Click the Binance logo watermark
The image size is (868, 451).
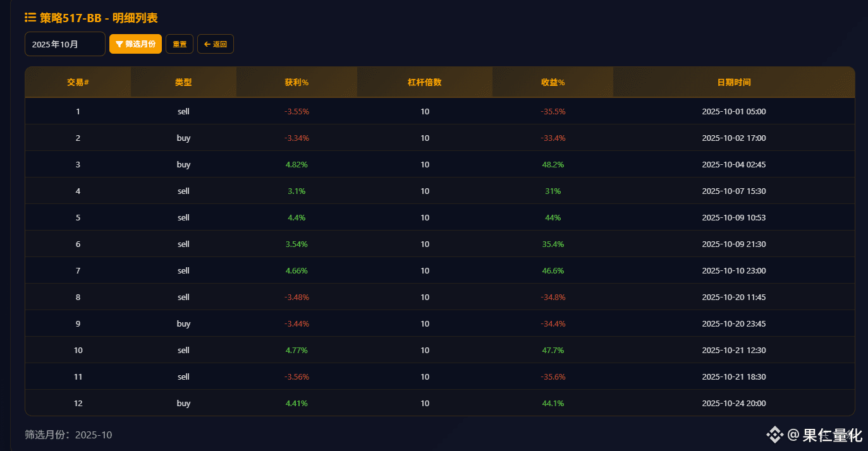[x=775, y=435]
